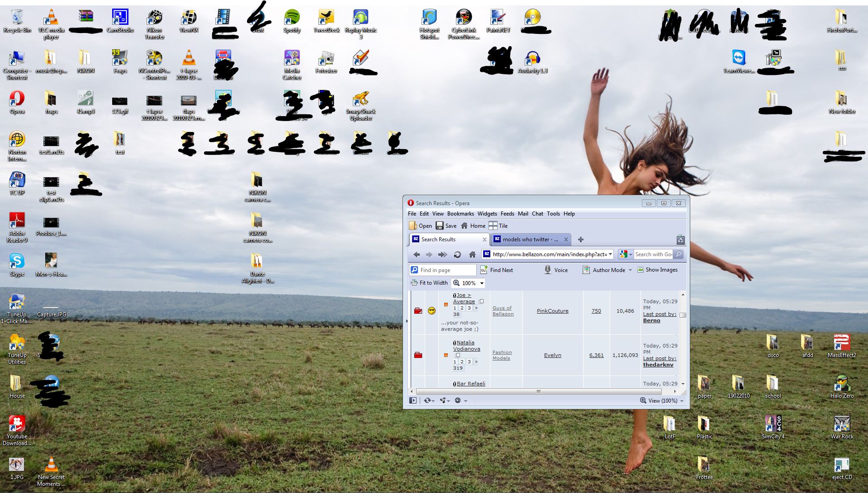Open the 100% zoom dropdown

(482, 283)
